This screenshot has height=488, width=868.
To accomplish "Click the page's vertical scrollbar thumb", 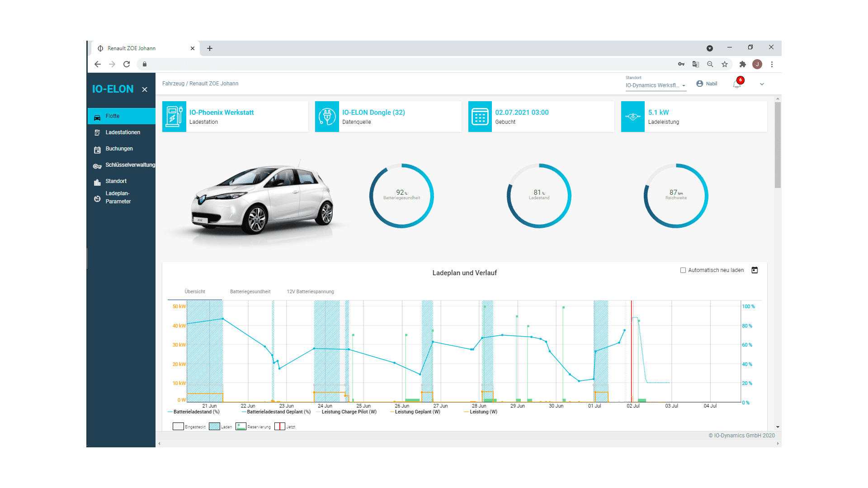I will (x=778, y=145).
